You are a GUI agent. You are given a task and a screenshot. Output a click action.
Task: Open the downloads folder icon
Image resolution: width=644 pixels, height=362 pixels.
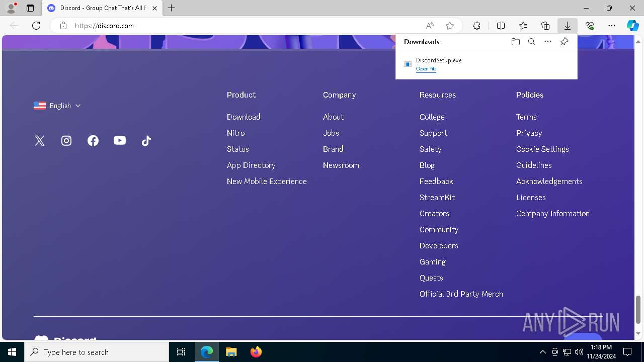coord(515,42)
